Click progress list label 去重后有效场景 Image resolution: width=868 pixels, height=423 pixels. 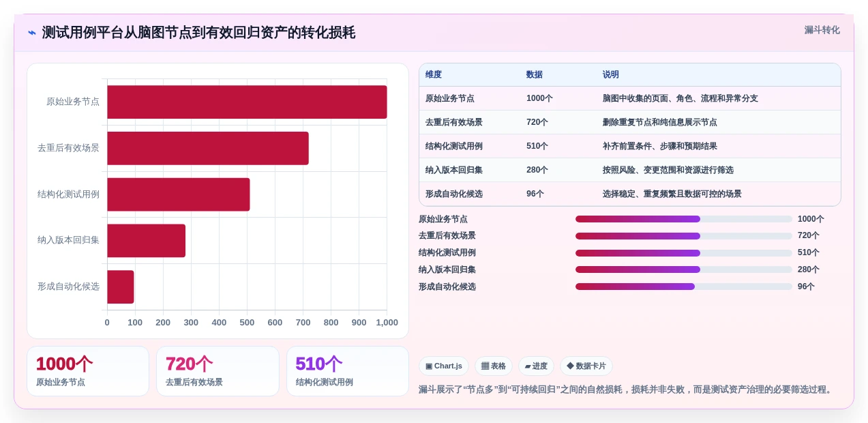tap(447, 236)
